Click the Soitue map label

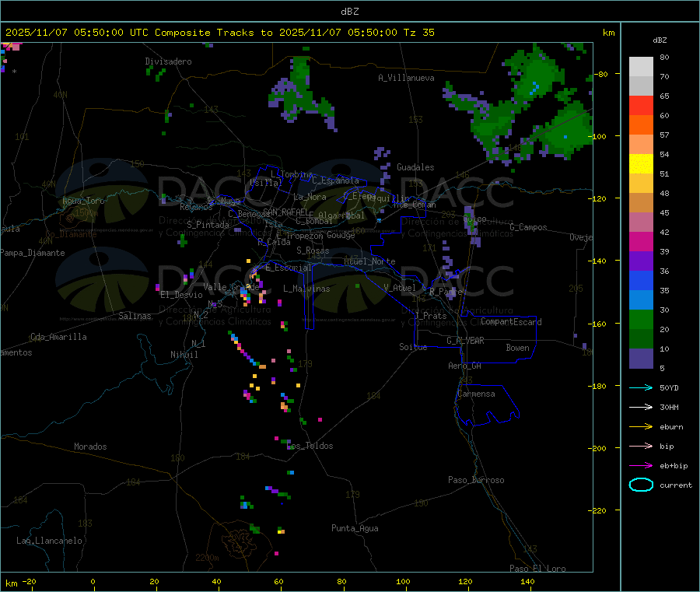413,346
